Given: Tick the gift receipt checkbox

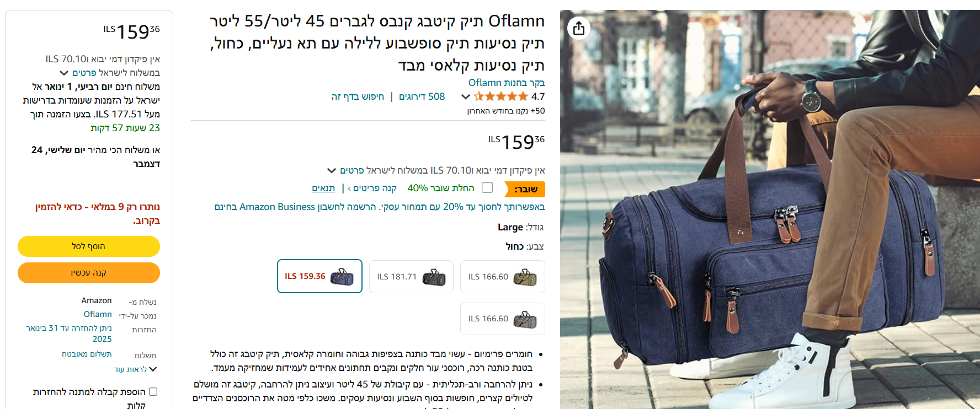Looking at the screenshot, I should (x=153, y=391).
